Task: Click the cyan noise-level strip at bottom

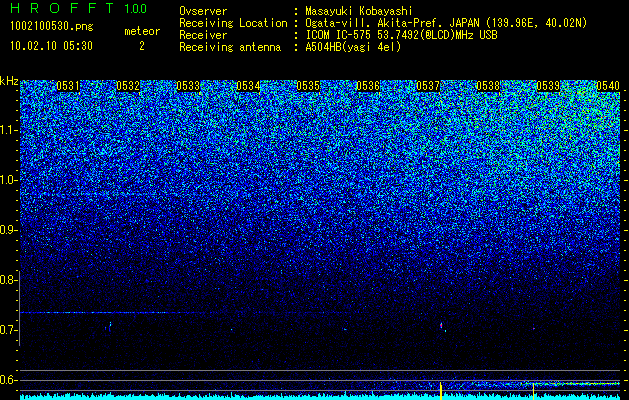Action: click(320, 396)
